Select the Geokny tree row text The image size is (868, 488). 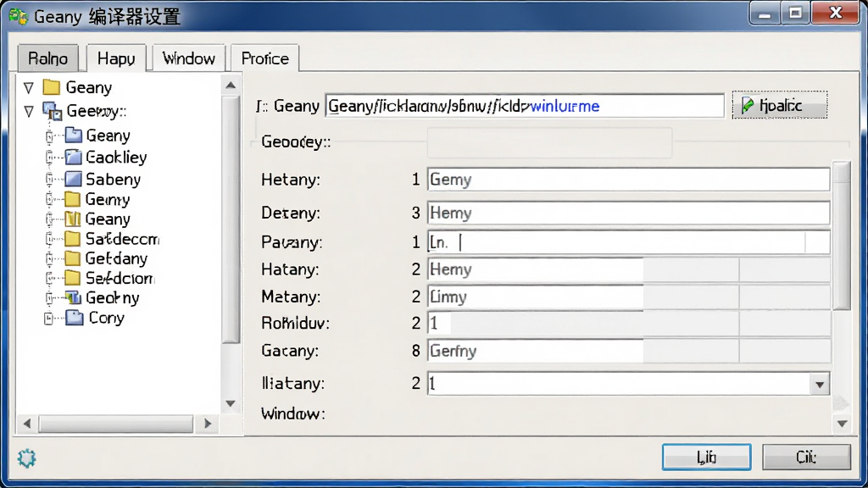[x=113, y=298]
